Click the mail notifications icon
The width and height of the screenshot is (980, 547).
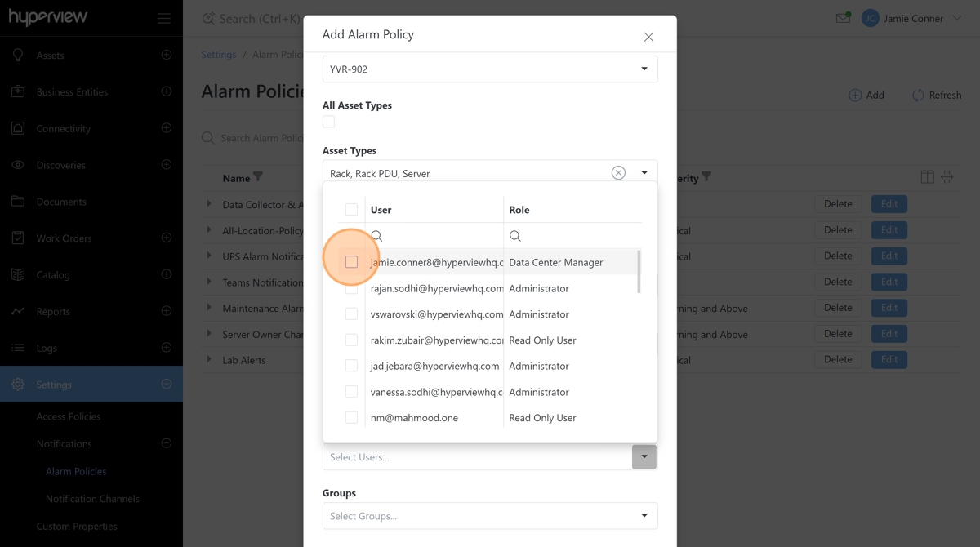pos(843,18)
